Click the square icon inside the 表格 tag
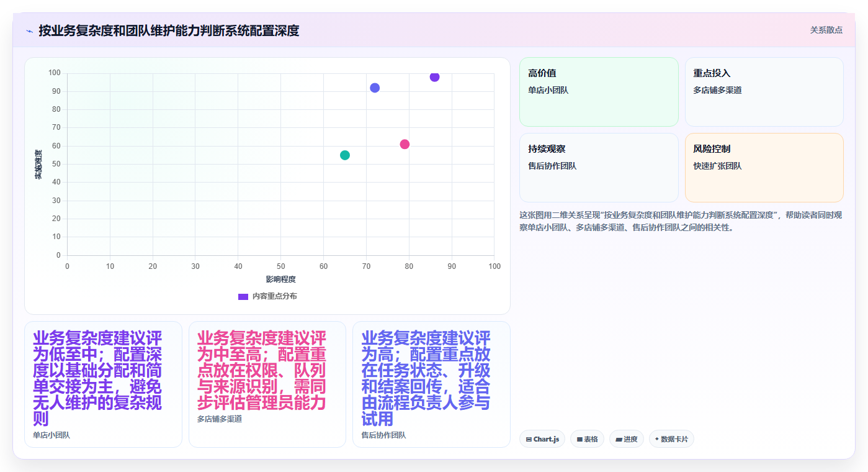The height and width of the screenshot is (472, 868). (x=579, y=439)
